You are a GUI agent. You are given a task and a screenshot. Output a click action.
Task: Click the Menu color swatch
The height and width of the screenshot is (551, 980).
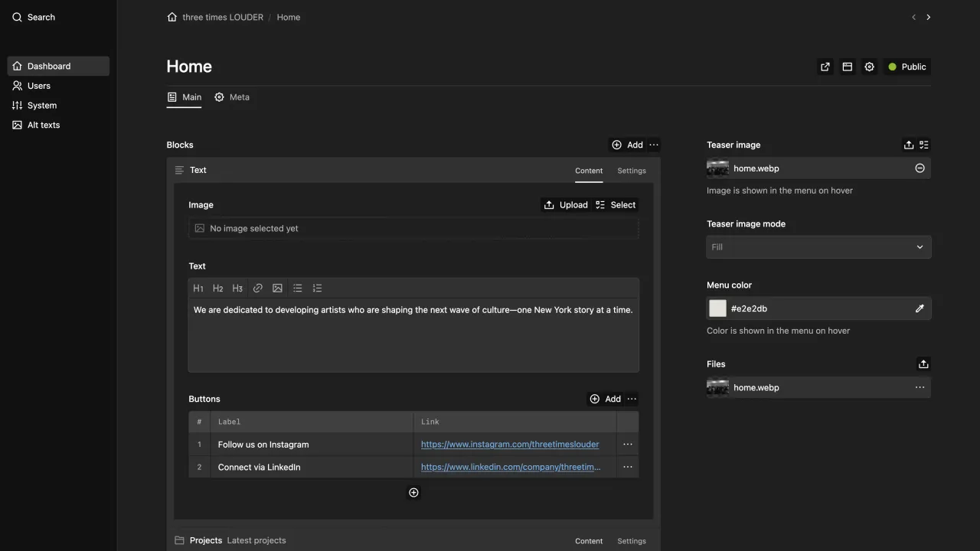tap(717, 308)
